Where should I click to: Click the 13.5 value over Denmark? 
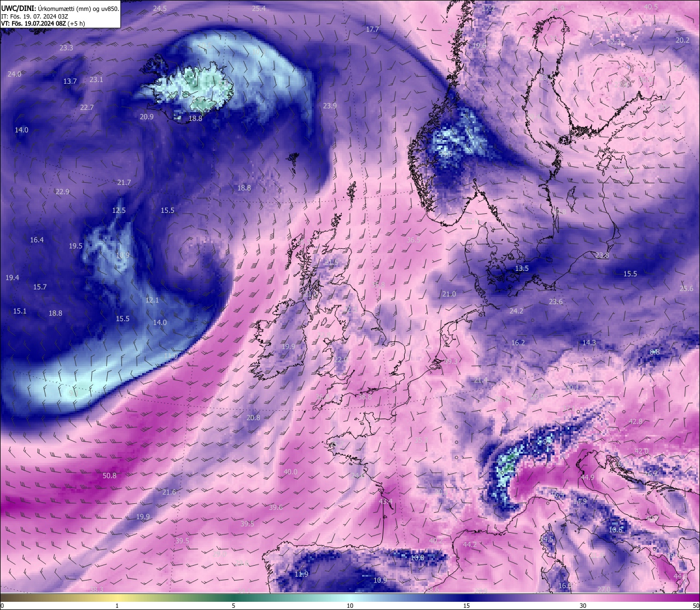pos(522,268)
